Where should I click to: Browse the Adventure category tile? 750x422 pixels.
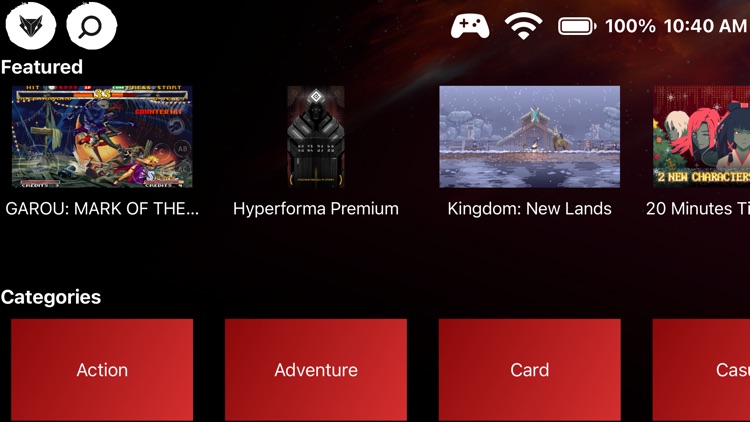point(316,369)
